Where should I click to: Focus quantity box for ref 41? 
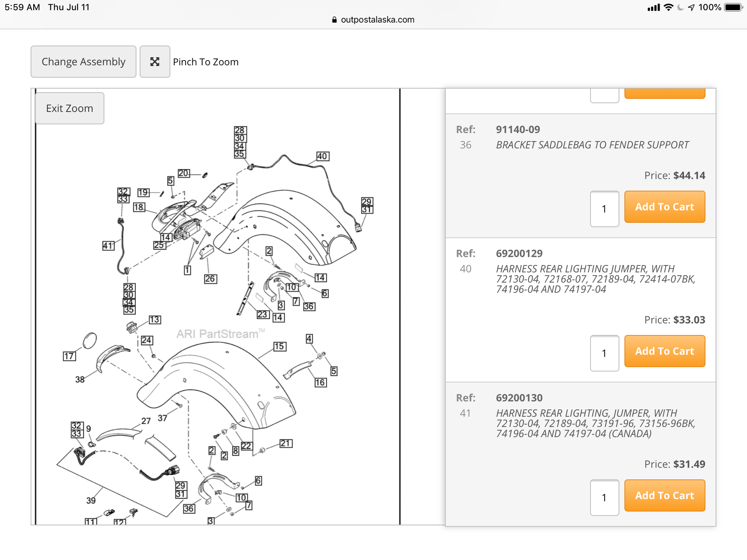[604, 497]
